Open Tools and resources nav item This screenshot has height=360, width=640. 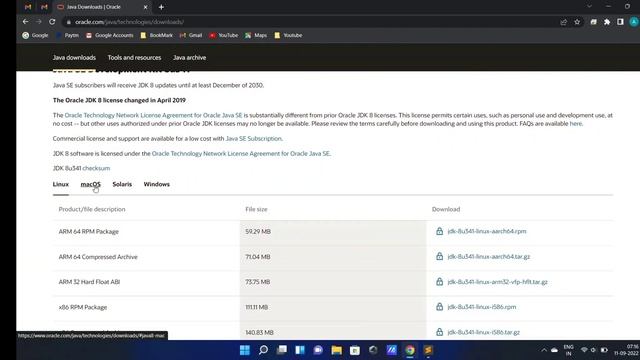point(134,58)
